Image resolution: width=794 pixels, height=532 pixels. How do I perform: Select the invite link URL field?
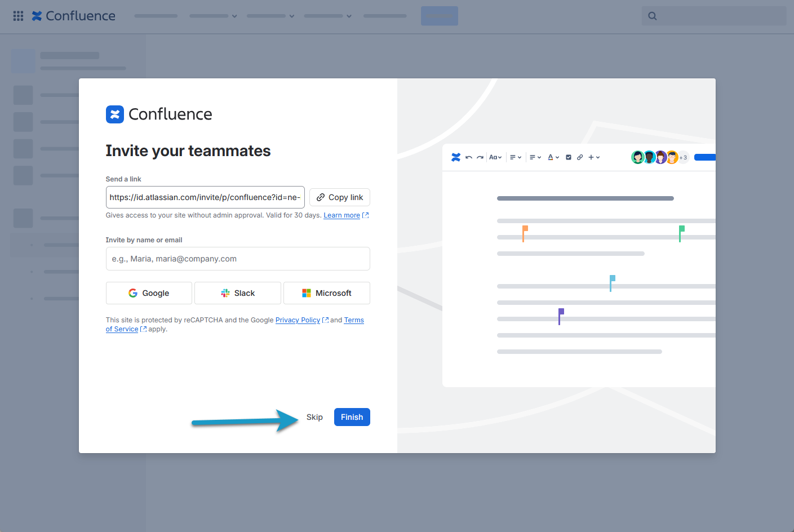[205, 197]
